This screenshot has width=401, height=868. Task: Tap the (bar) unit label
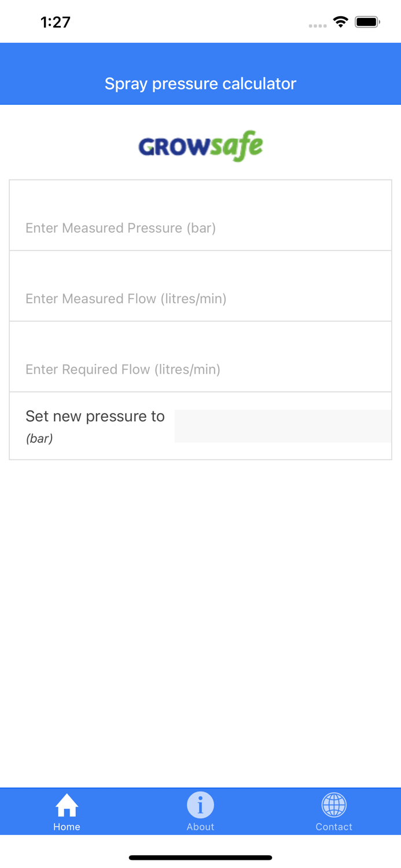coord(39,439)
